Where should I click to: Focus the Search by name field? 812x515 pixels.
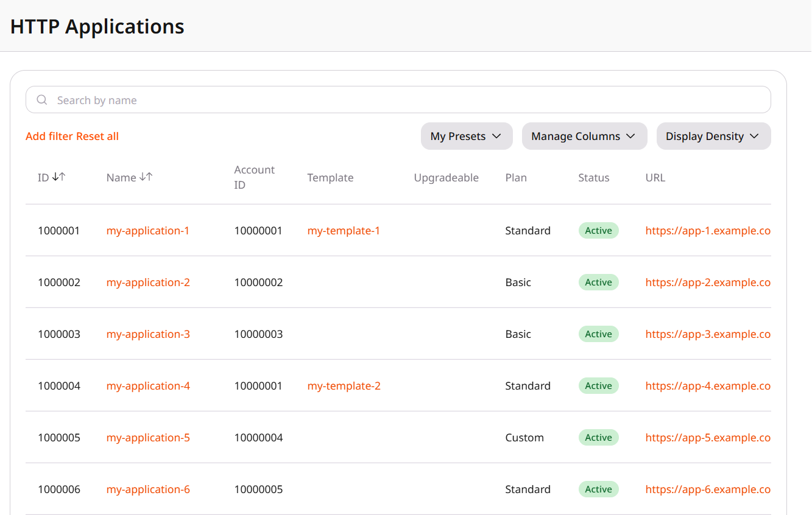click(398, 100)
